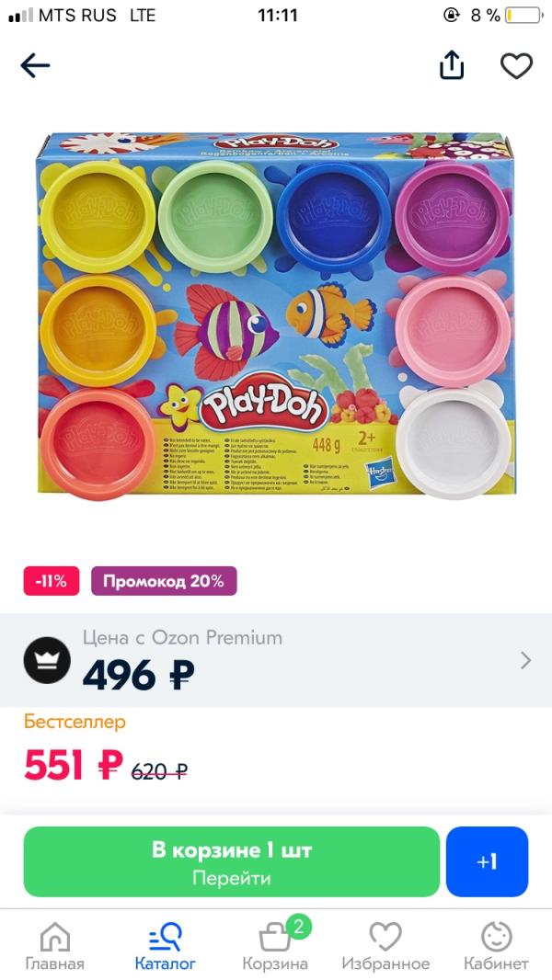Switch to the Каталог tab

165,946
